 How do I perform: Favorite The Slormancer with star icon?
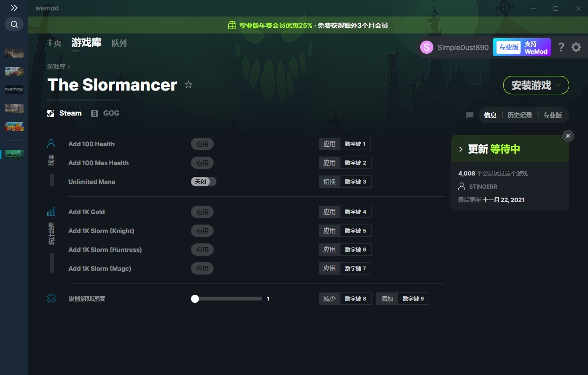click(189, 84)
